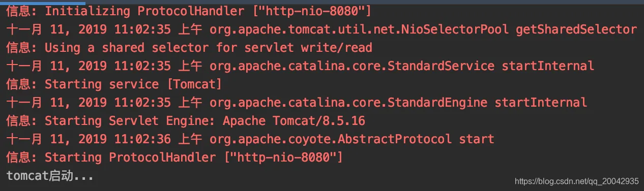Click the 'Tomcat/8.5.16' version text
The width and height of the screenshot is (644, 191).
pos(319,120)
